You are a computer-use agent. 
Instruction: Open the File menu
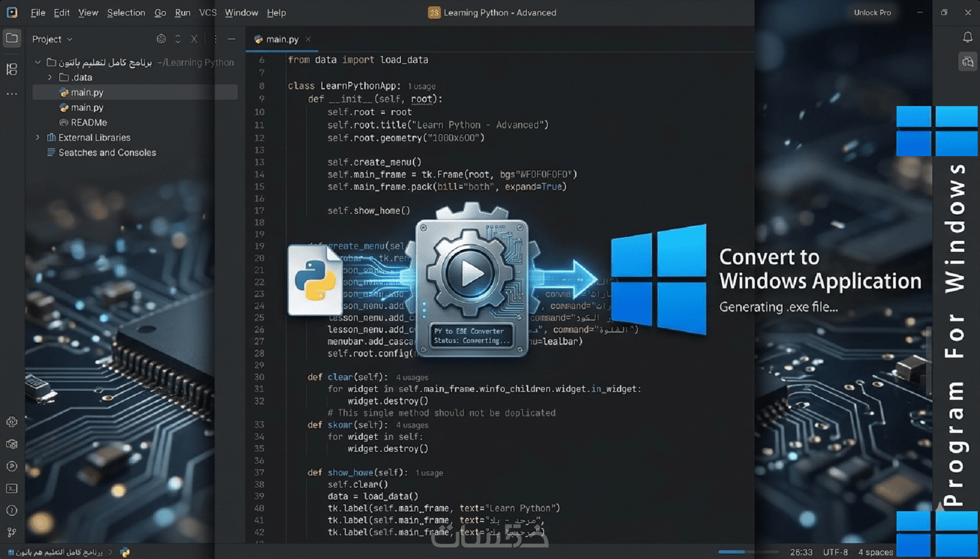38,13
